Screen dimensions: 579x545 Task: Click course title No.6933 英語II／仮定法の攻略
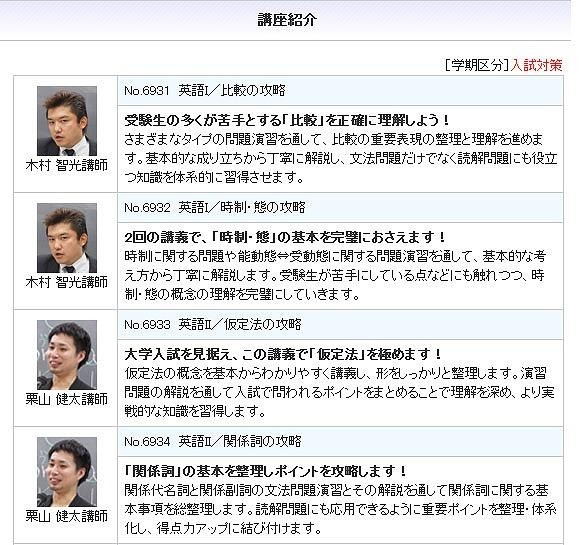click(x=213, y=325)
